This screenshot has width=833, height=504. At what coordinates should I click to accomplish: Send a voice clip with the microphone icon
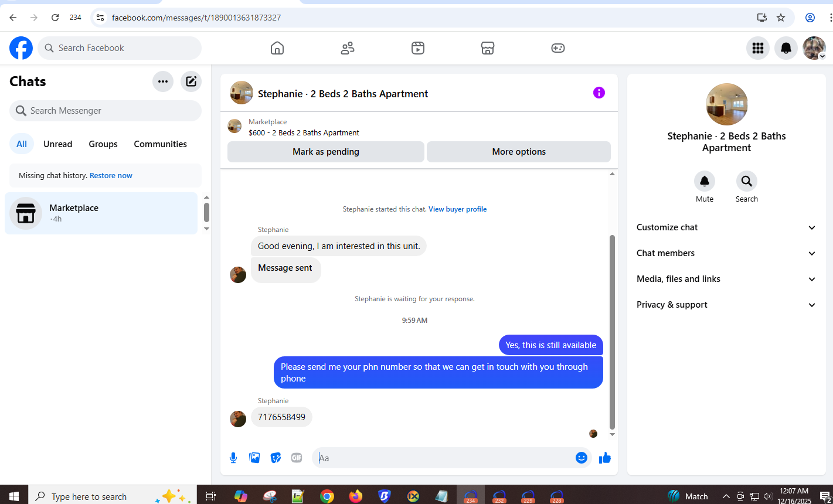pos(233,458)
